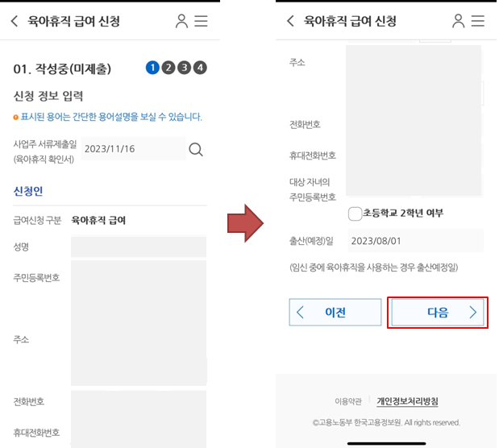499x448 pixels.
Task: Click the 육아휴직 급여 신청 title on the right screen
Action: [350, 21]
